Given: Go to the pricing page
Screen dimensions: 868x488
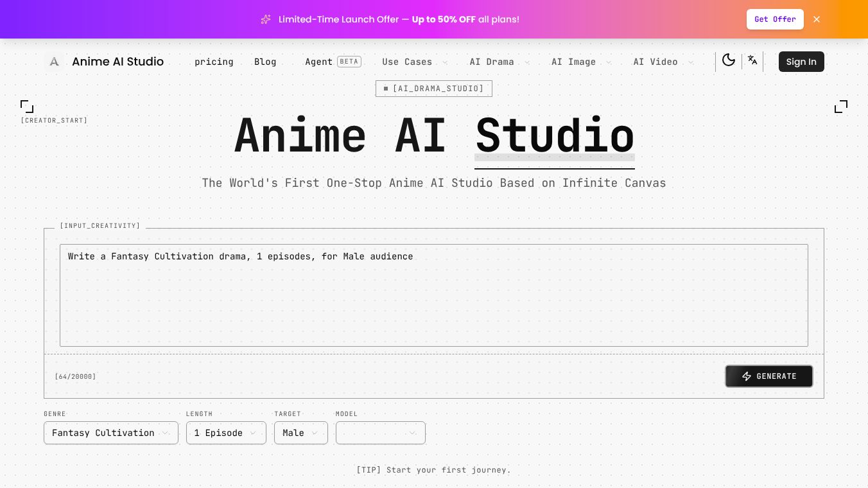Looking at the screenshot, I should pos(214,62).
